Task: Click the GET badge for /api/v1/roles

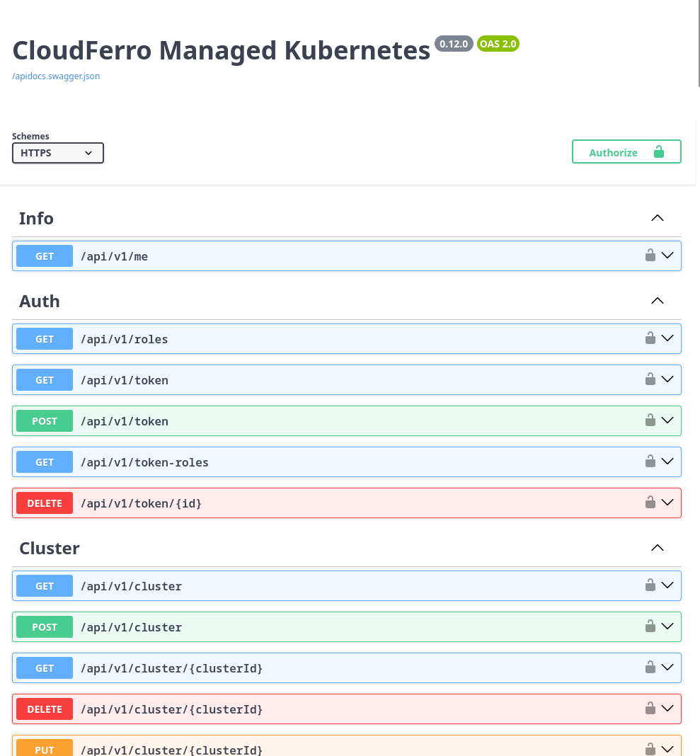Action: [x=45, y=339]
